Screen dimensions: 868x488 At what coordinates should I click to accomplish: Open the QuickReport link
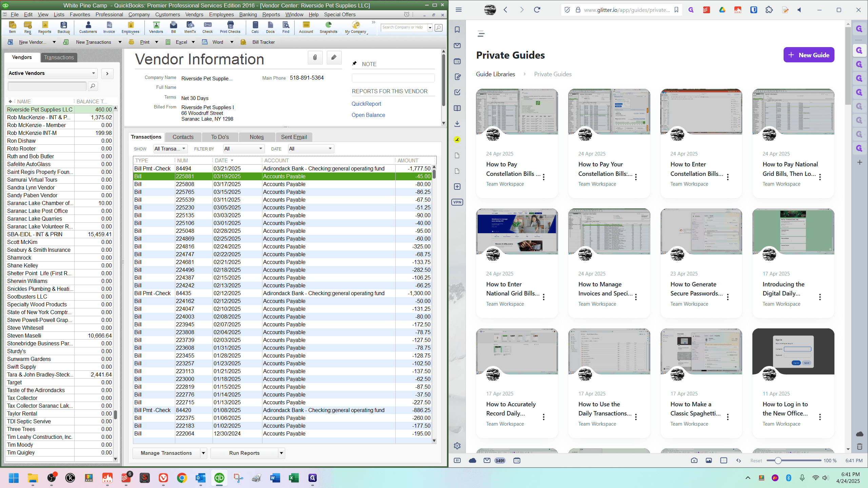(366, 104)
